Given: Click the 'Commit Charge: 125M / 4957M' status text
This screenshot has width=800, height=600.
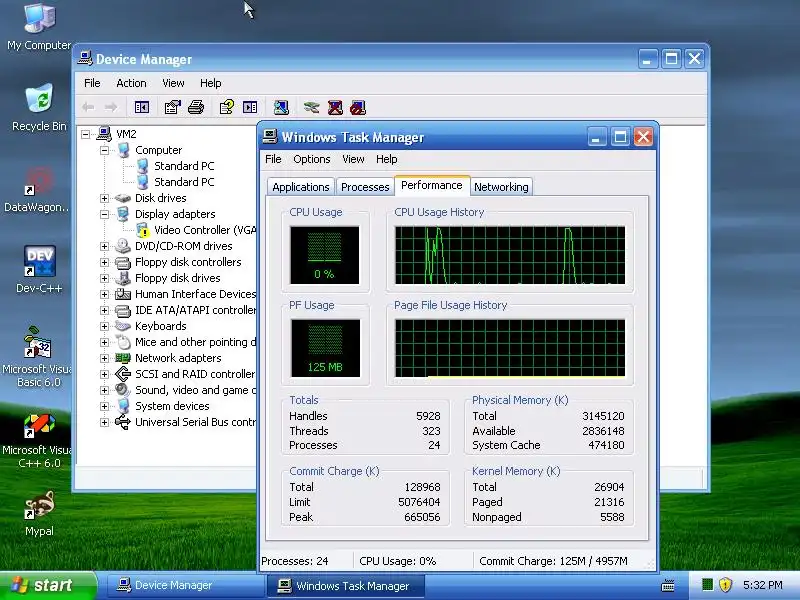Looking at the screenshot, I should click(x=553, y=561).
